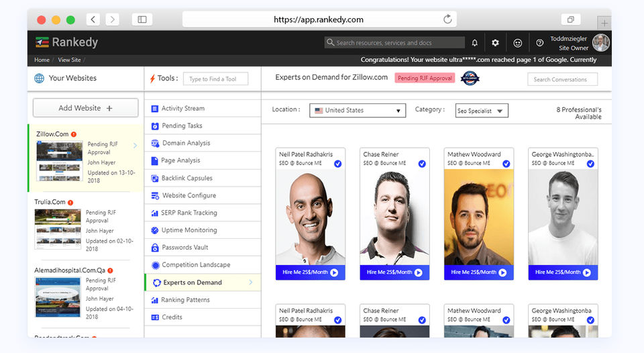Open SERP Rank Tracking tool

click(203, 213)
